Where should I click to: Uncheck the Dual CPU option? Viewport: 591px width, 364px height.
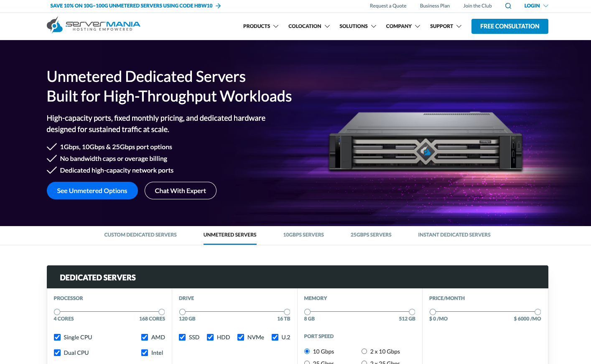[x=57, y=353]
